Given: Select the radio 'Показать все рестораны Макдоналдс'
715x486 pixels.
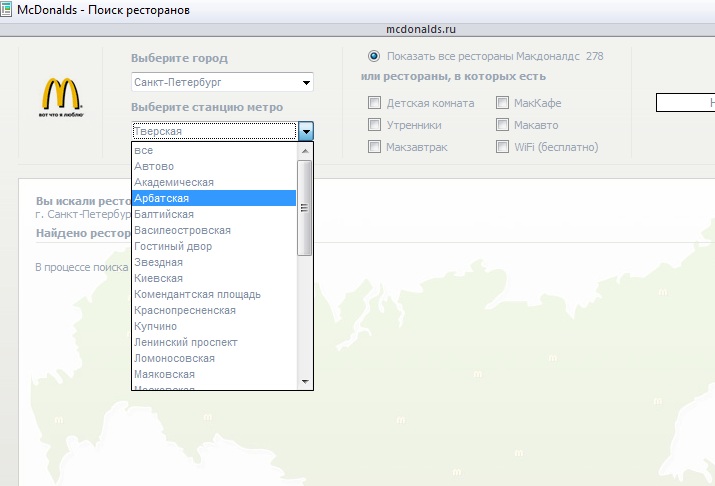Looking at the screenshot, I should tap(374, 56).
